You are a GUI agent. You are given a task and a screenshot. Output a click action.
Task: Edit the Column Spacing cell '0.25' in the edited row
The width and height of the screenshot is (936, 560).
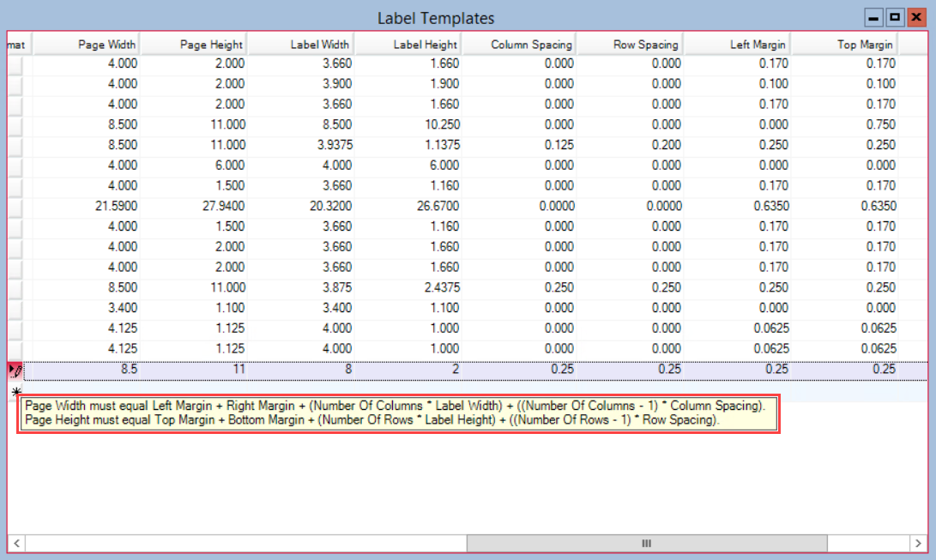click(x=519, y=370)
